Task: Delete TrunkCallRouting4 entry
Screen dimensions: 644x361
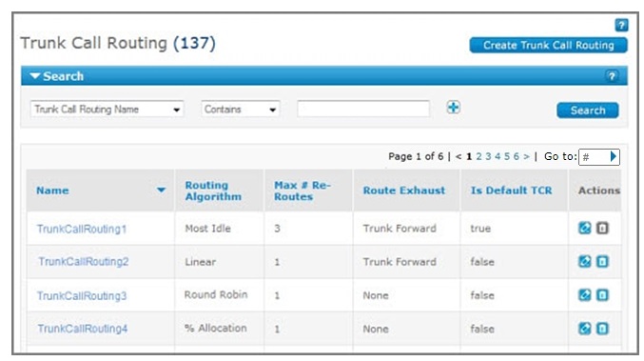Action: 602,328
